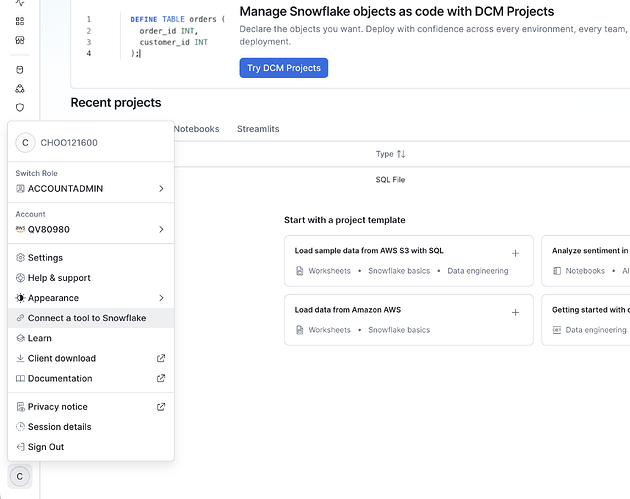Open the Notebooks tab
This screenshot has width=630, height=499.
click(x=196, y=129)
